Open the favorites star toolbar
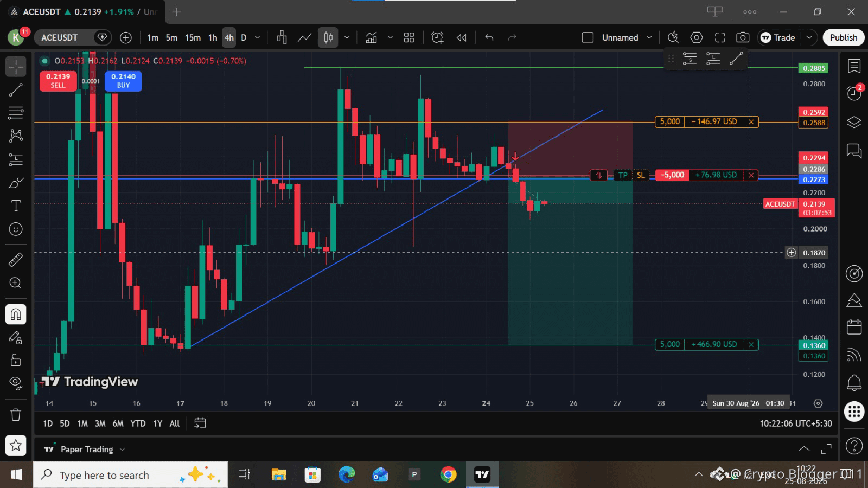Image resolution: width=868 pixels, height=488 pixels. coord(16,446)
